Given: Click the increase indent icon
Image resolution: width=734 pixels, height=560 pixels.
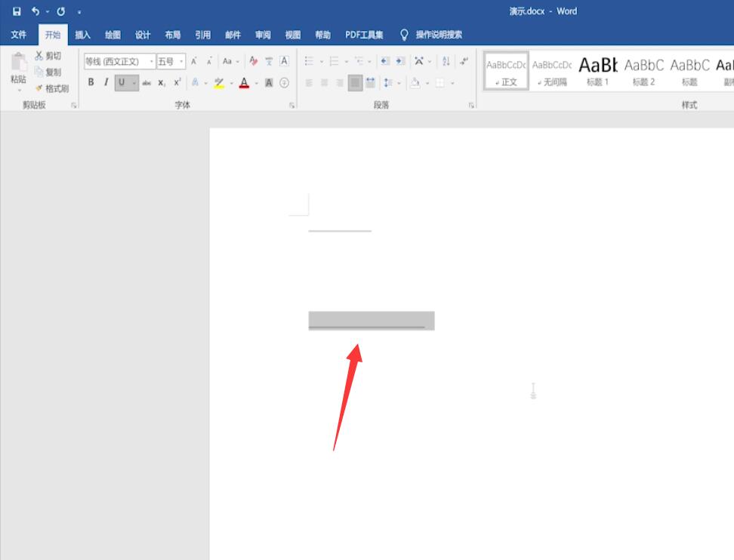Looking at the screenshot, I should (400, 61).
